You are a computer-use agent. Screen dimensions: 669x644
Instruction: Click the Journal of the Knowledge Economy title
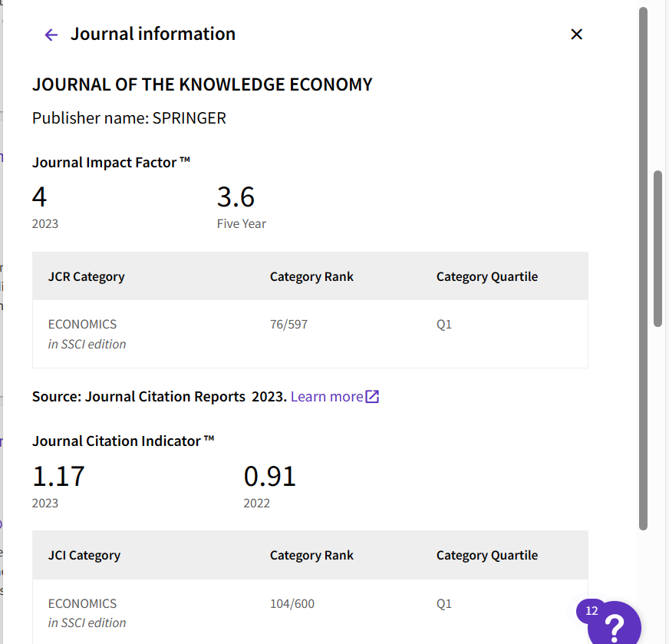pos(202,84)
